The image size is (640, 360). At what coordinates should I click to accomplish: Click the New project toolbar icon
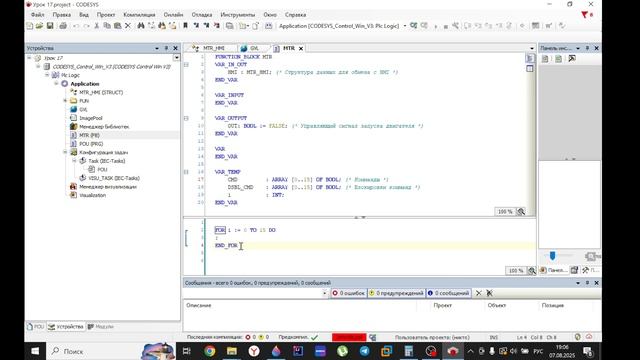30,26
